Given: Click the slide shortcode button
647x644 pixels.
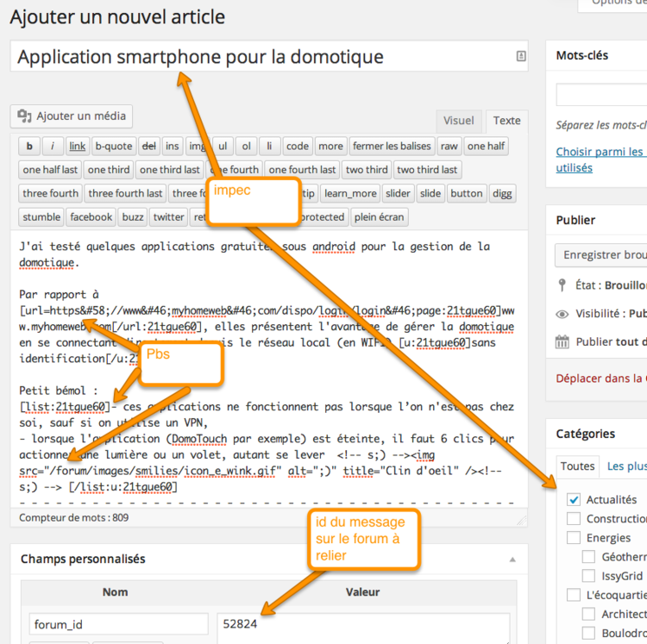Looking at the screenshot, I should (430, 194).
